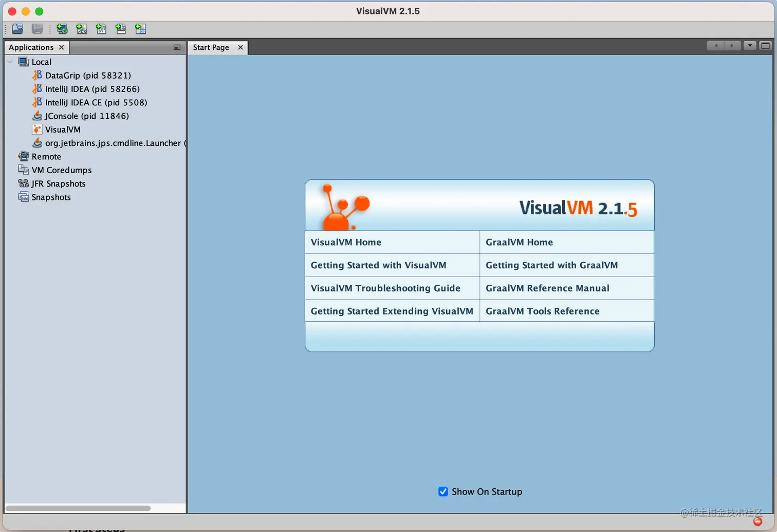This screenshot has width=777, height=532.
Task: Minimize the Applications panel
Action: pyautogui.click(x=177, y=47)
